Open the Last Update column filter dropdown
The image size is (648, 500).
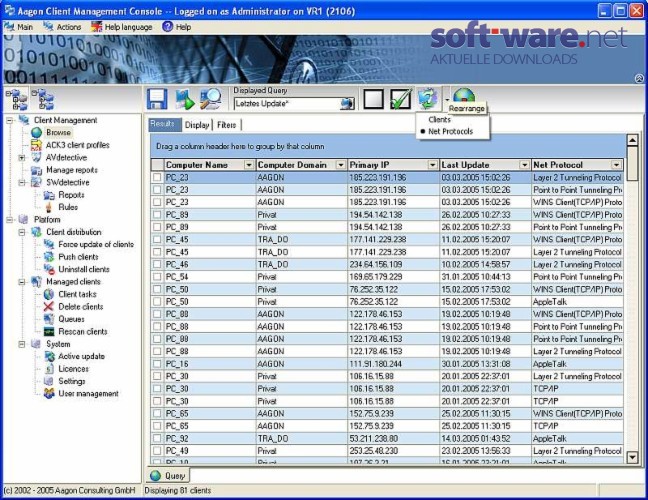click(x=524, y=165)
